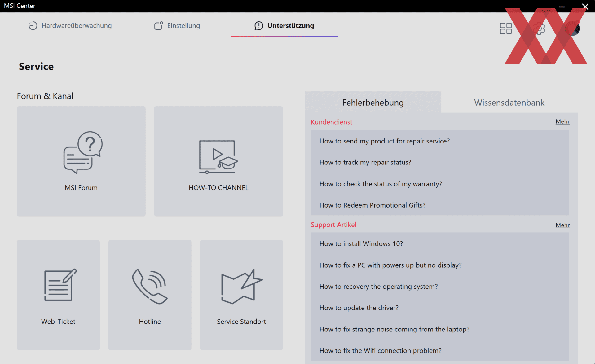Open 'How to fix strange noise coming from the laptop?'
This screenshot has height=364, width=595.
click(440, 329)
